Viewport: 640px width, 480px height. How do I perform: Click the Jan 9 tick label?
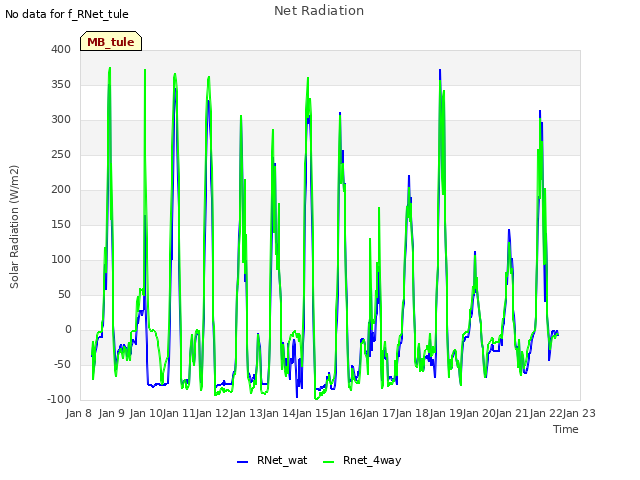coord(112,413)
